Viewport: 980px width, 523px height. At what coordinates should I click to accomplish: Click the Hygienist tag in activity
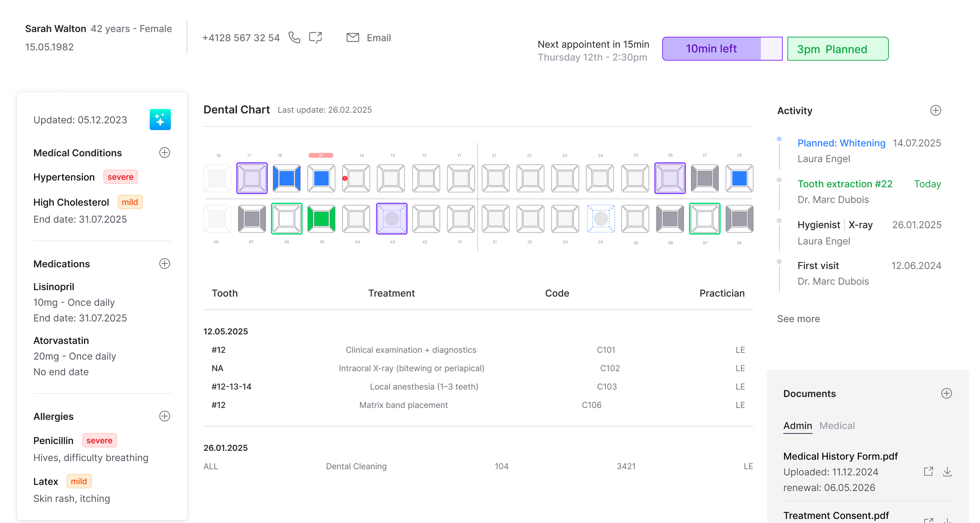(x=818, y=225)
